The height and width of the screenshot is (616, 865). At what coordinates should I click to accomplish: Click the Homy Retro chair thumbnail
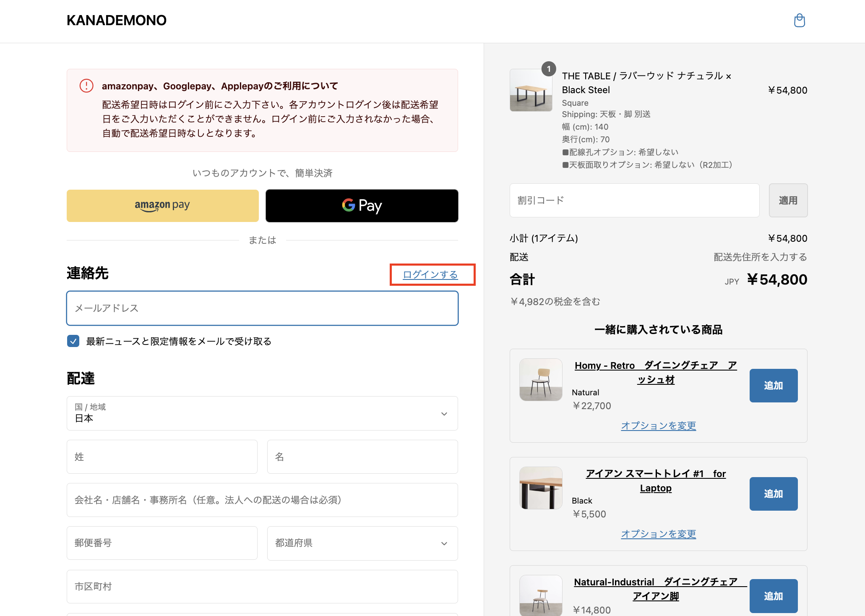pos(541,380)
